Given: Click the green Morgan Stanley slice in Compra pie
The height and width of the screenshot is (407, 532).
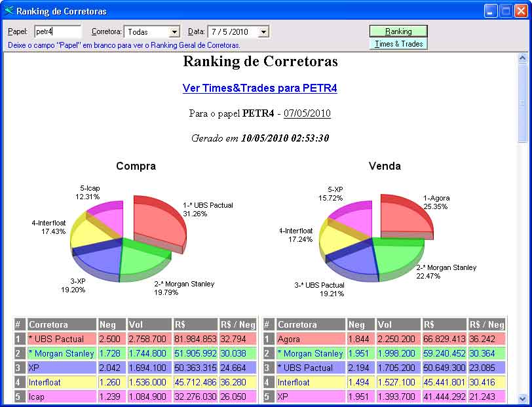Looking at the screenshot, I should click(x=141, y=259).
